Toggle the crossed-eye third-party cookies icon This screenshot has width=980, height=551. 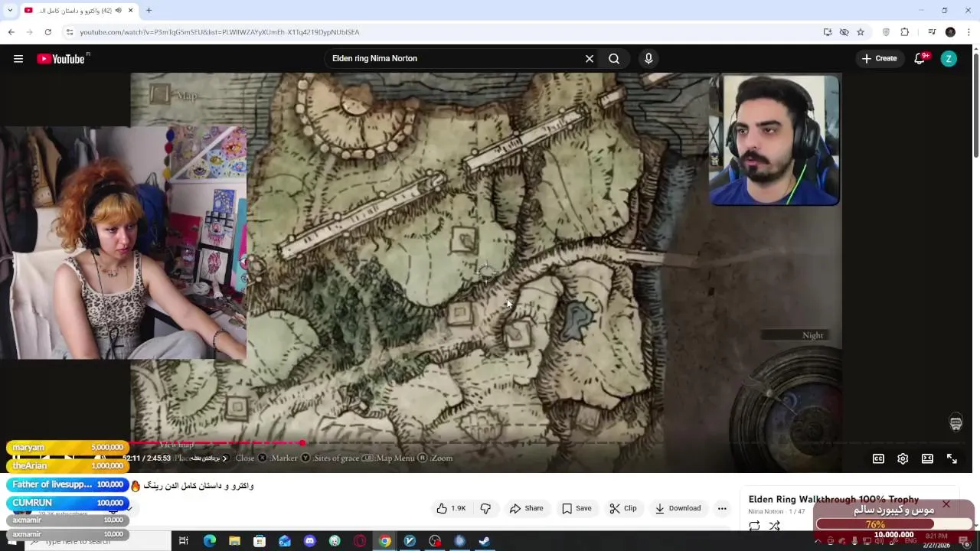pos(844,32)
